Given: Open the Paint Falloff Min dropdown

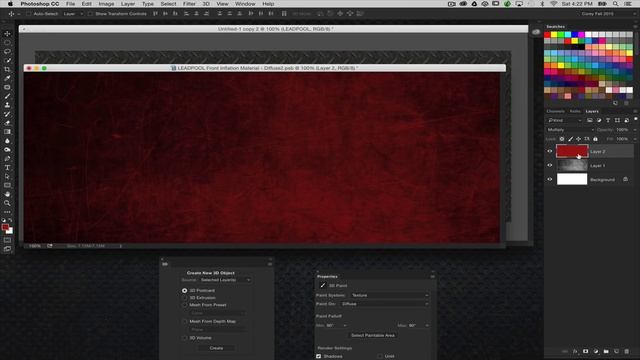Looking at the screenshot, I should click(345, 326).
